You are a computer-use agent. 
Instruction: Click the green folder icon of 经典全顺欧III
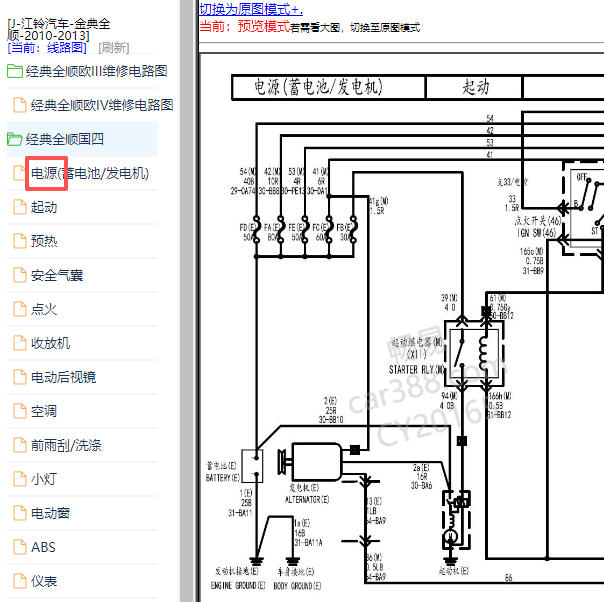click(x=15, y=71)
